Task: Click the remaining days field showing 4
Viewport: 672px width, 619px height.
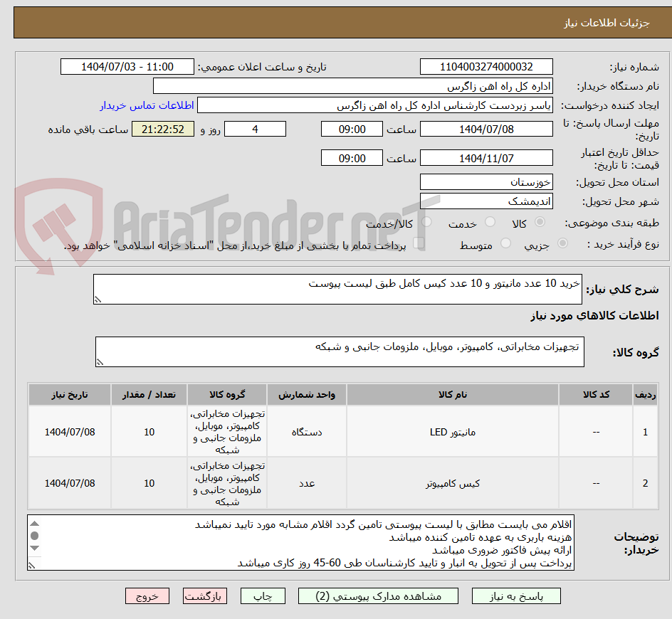Action: [x=255, y=129]
